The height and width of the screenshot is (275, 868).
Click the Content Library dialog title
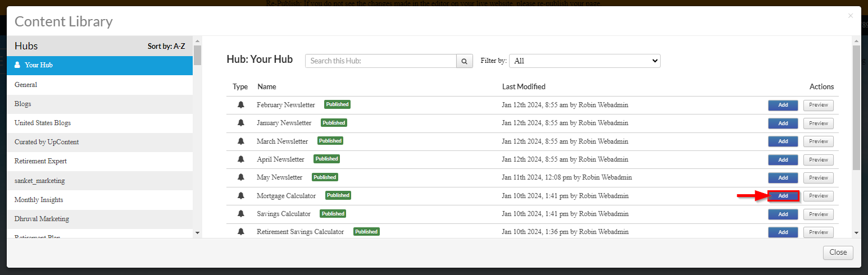point(63,22)
